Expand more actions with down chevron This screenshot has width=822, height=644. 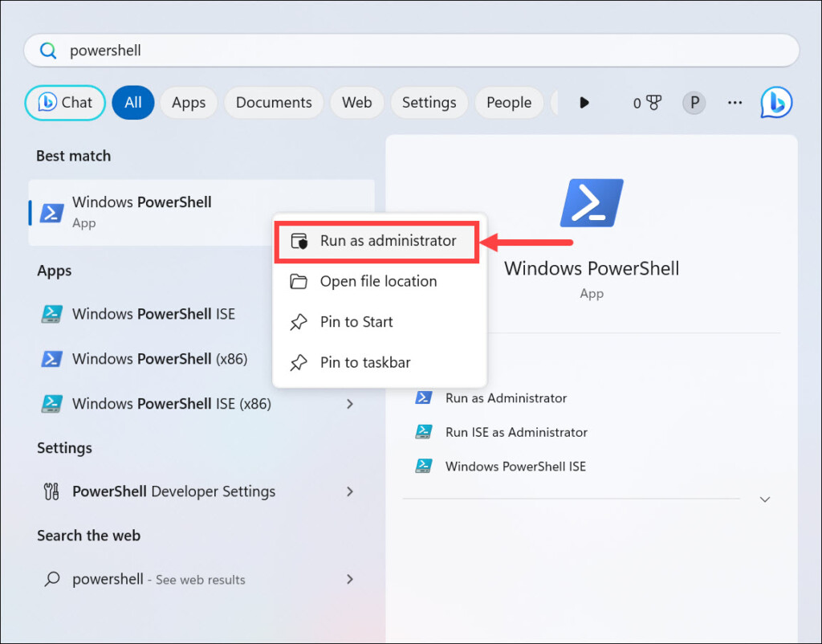tap(765, 499)
